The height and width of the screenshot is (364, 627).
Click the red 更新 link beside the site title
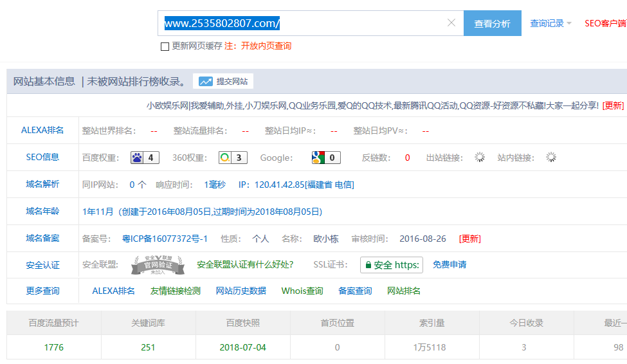coord(613,105)
